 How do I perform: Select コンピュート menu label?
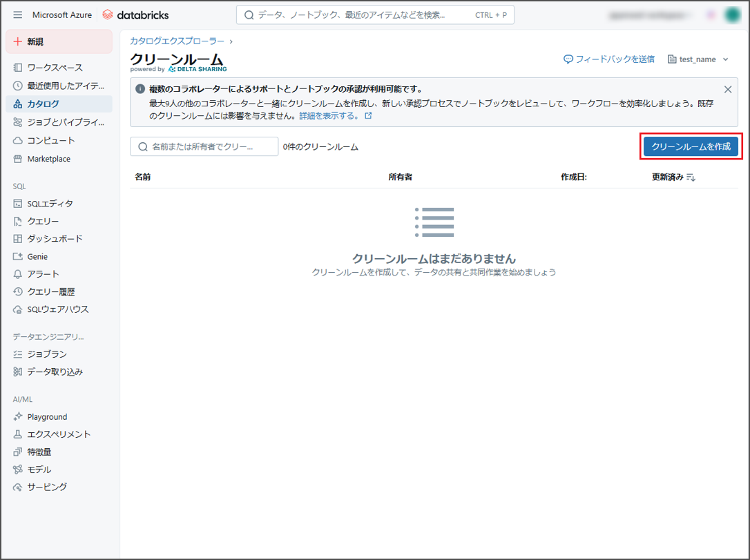(51, 140)
